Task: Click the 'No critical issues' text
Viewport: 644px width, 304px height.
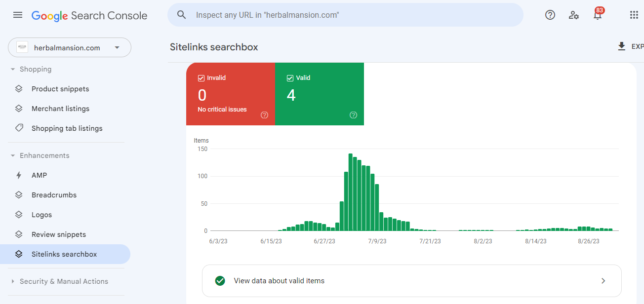Action: pos(222,110)
